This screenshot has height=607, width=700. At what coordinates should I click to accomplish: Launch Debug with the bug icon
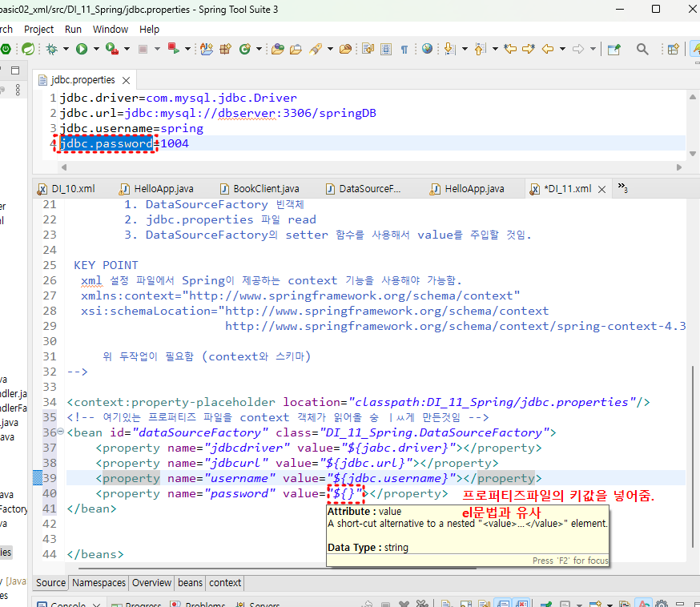pyautogui.click(x=52, y=49)
